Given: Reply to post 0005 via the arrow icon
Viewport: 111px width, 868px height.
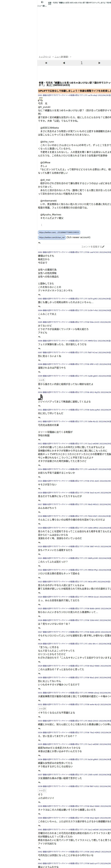Looking at the screenshot, I should (x=39, y=337).
